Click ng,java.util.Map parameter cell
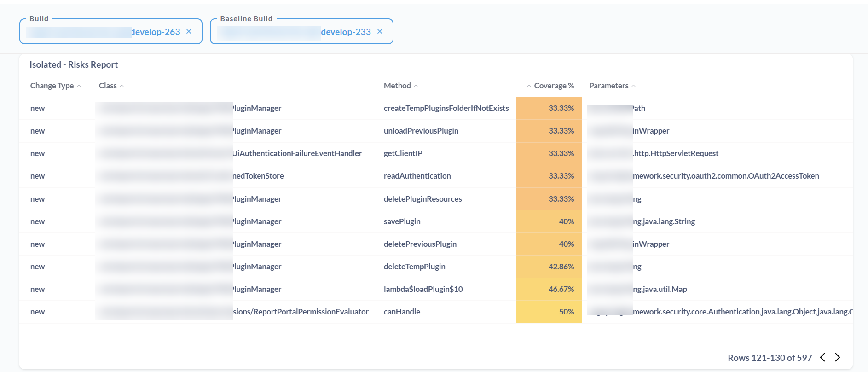This screenshot has width=868, height=372. click(x=660, y=289)
